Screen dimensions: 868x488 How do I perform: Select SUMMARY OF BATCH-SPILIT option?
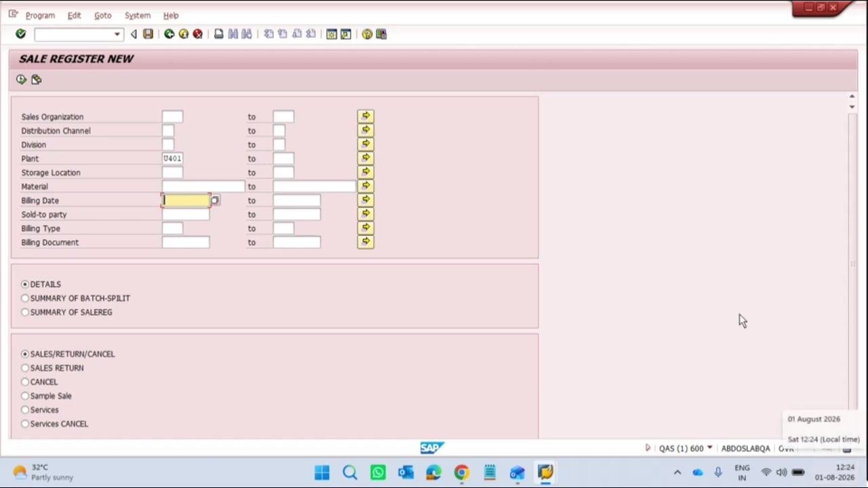[x=25, y=298]
